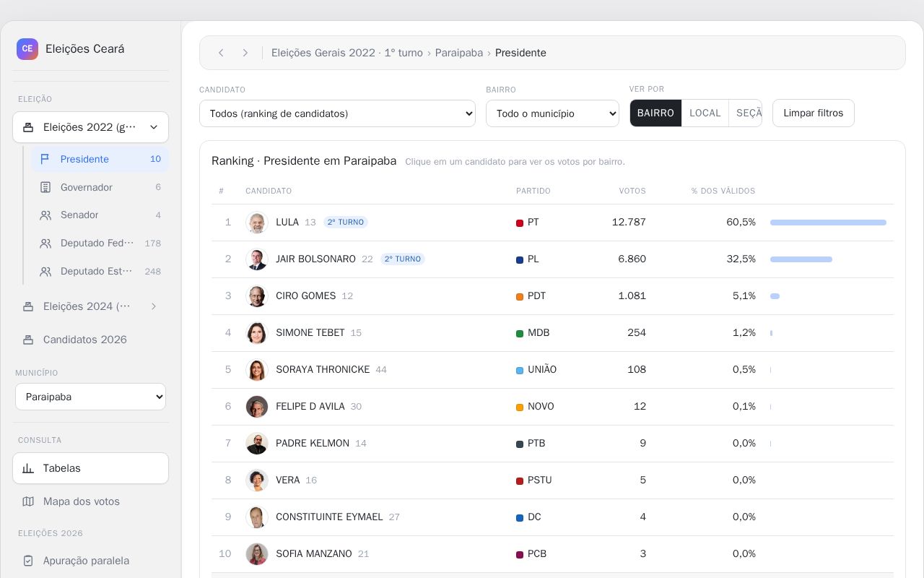This screenshot has height=578, width=924.
Task: Open the CIRO GOMES candidate row
Action: tap(552, 296)
